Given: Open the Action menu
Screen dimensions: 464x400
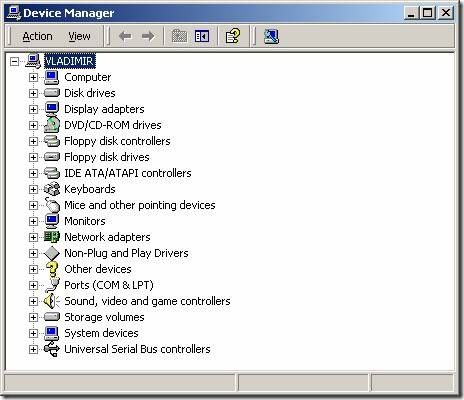Looking at the screenshot, I should click(37, 36).
